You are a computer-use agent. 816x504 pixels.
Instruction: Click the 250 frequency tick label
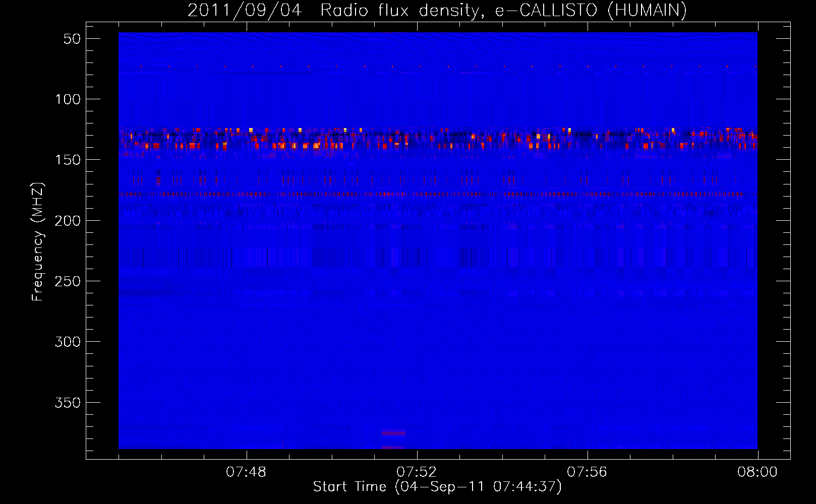(x=68, y=281)
